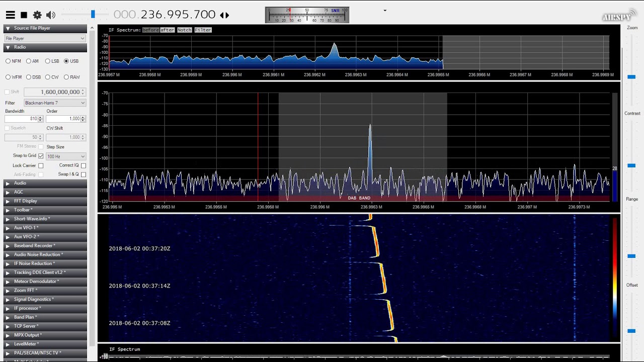This screenshot has width=644, height=362.
Task: Expand the FFT Display panel
Action: pyautogui.click(x=45, y=201)
